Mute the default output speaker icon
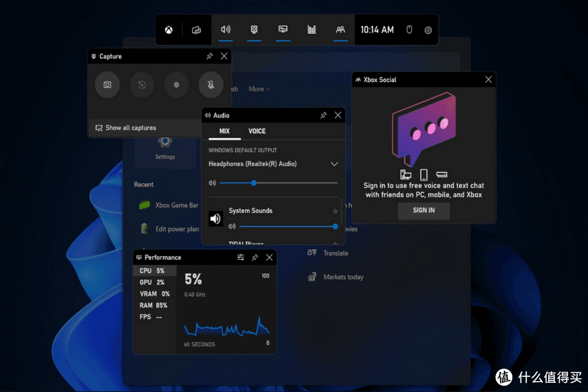The height and width of the screenshot is (392, 588). [212, 183]
